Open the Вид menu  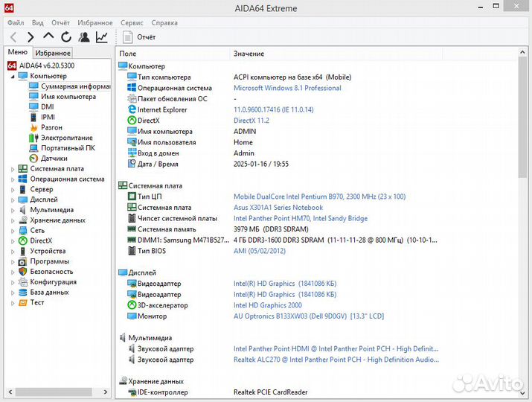pyautogui.click(x=38, y=23)
